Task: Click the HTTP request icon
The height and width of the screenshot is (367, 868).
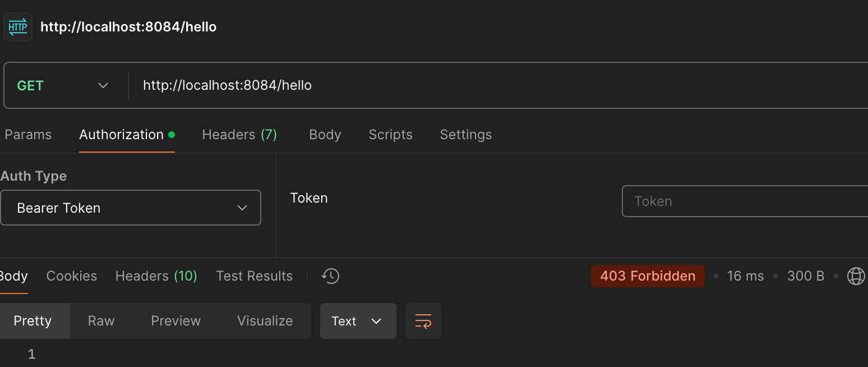Action: click(18, 27)
